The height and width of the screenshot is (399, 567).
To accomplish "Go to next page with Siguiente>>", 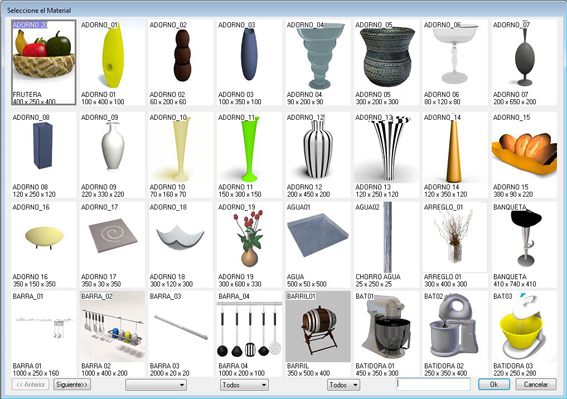I will click(x=72, y=385).
